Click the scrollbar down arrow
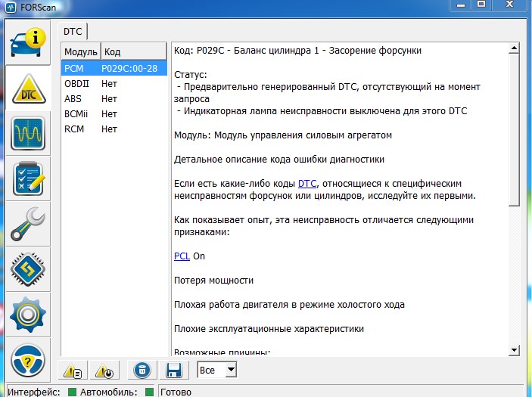The height and width of the screenshot is (397, 532). pos(514,350)
